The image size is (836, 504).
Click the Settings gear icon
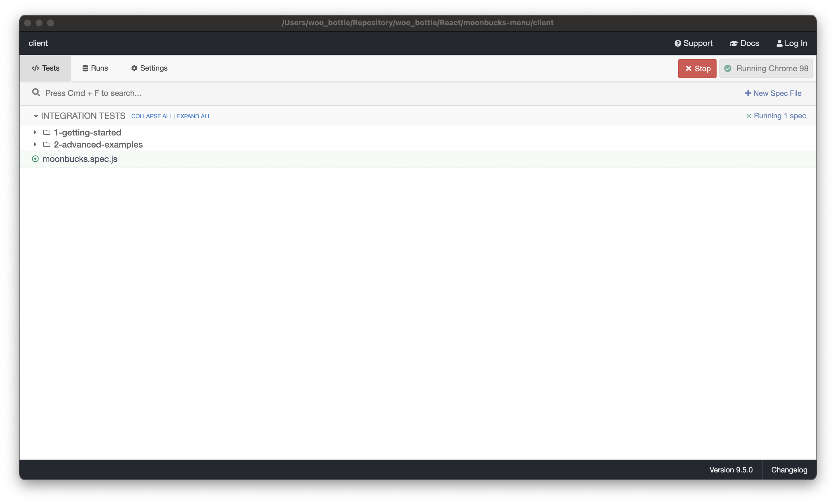(134, 68)
